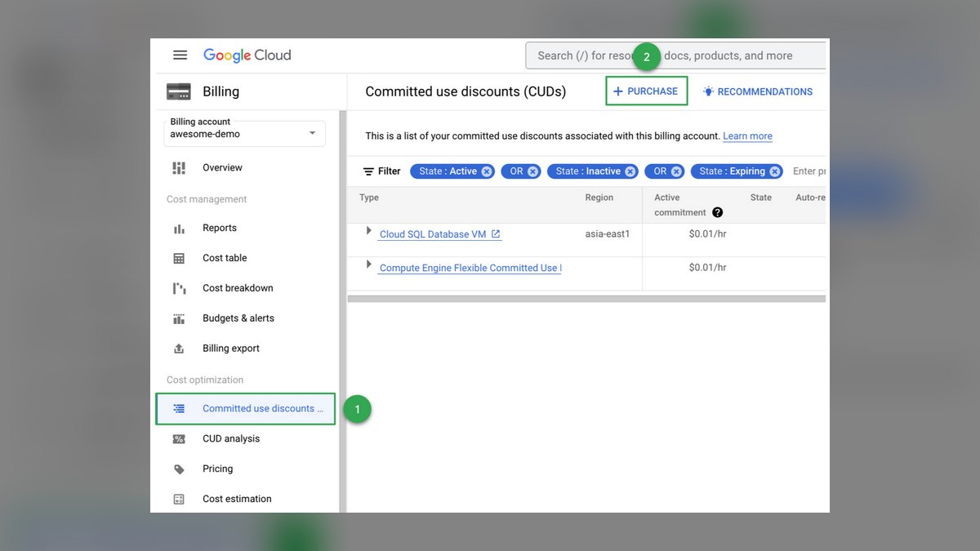This screenshot has height=551, width=980.
Task: Click the Cost estimation calculator icon
Action: pos(179,500)
